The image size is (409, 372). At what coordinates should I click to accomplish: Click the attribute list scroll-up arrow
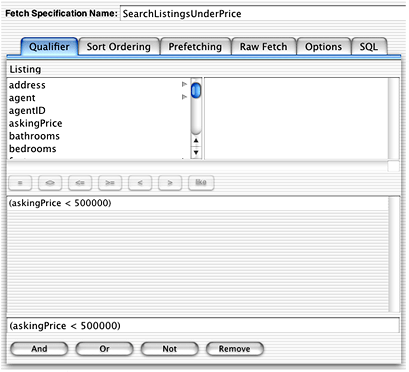(x=196, y=141)
